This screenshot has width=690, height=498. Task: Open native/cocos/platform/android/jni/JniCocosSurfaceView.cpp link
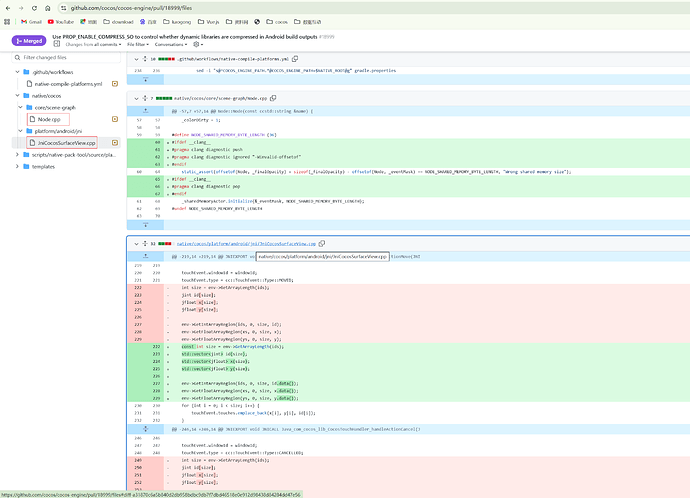coord(246,244)
